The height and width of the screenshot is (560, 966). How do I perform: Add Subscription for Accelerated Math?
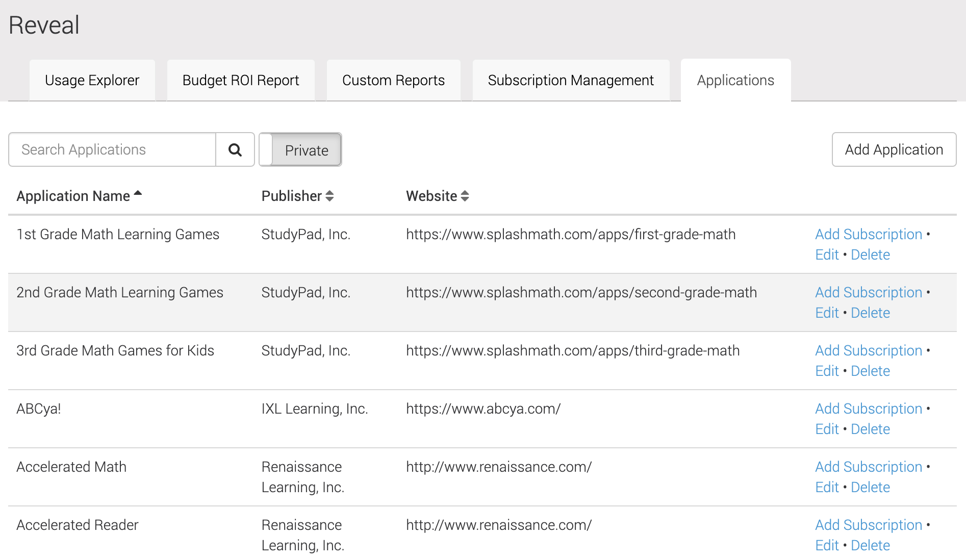point(869,467)
